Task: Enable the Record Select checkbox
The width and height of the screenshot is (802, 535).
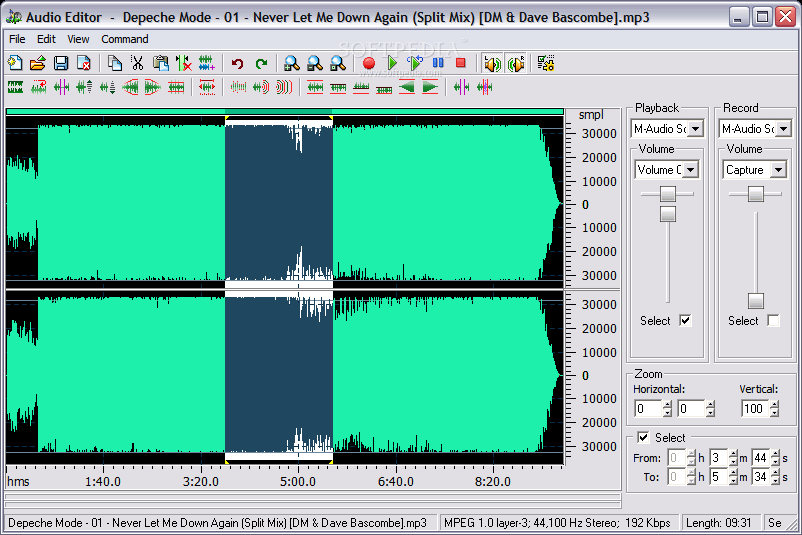Action: click(773, 321)
